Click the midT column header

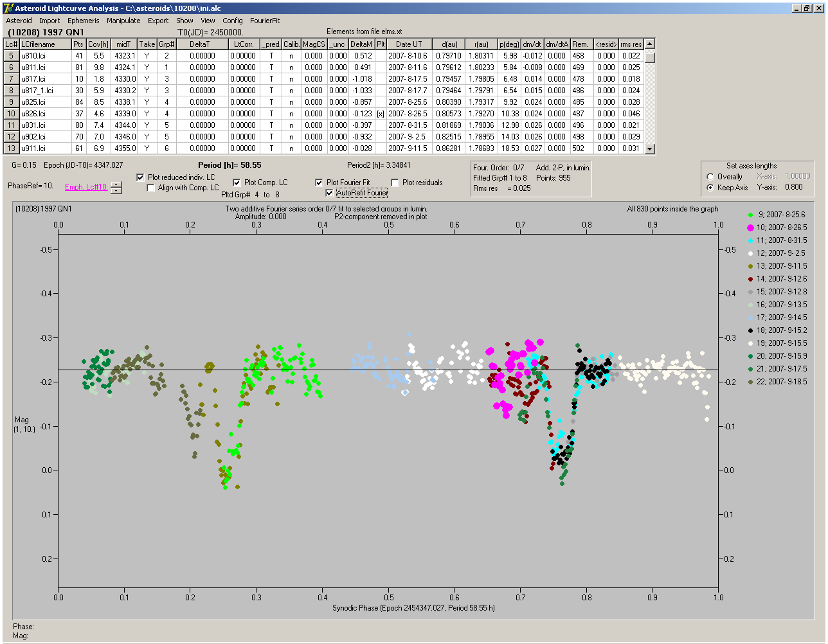tap(124, 44)
